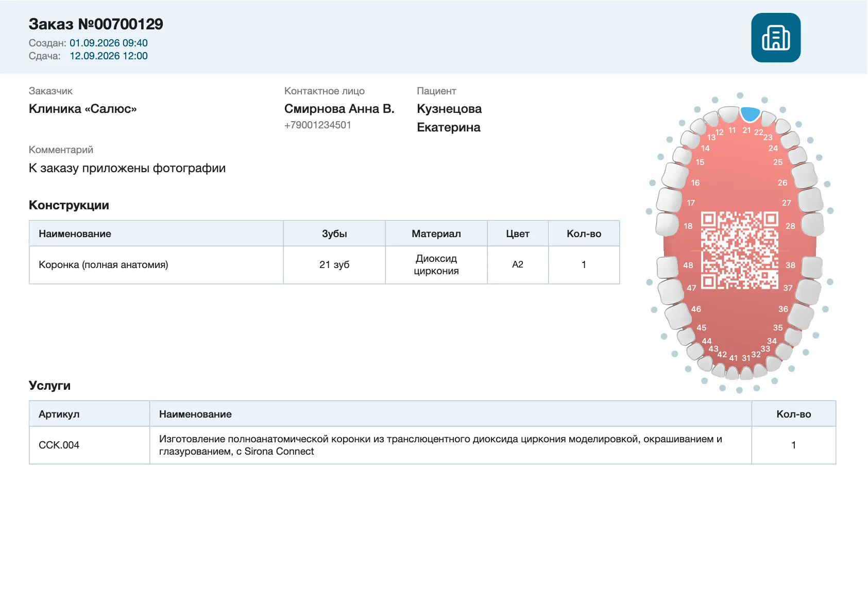Click the service code CCK.004

pyautogui.click(x=59, y=445)
